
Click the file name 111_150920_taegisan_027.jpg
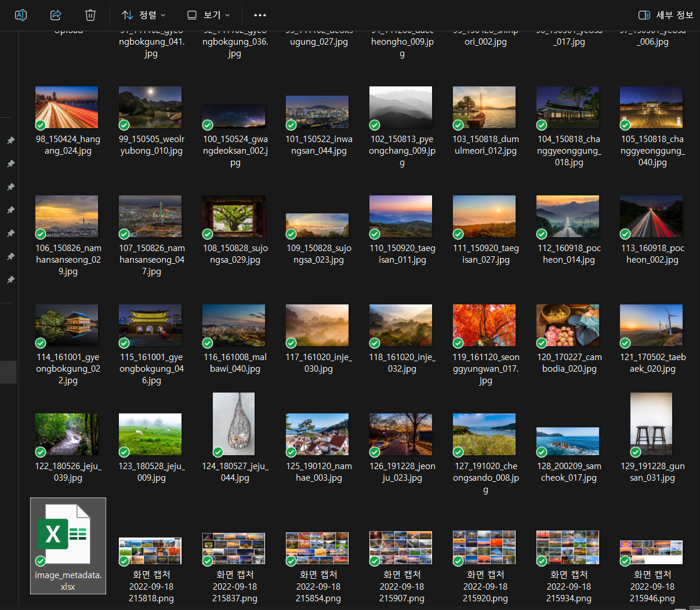[486, 254]
